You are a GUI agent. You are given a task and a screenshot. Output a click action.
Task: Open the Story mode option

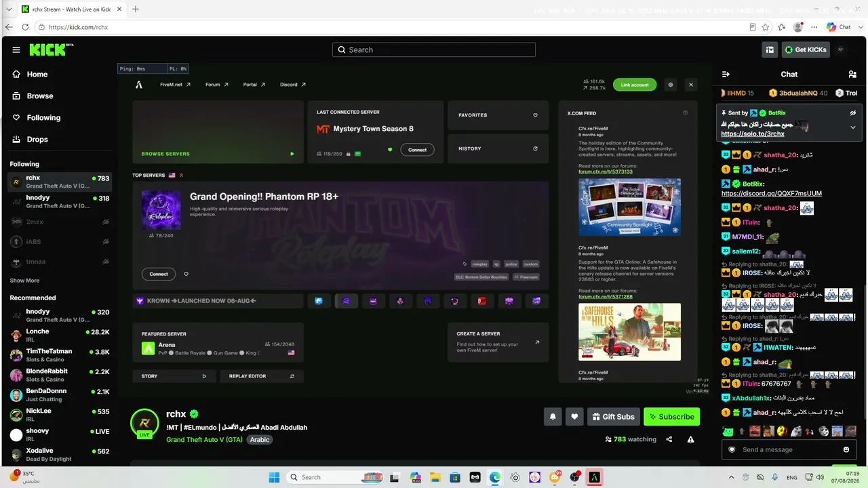174,376
